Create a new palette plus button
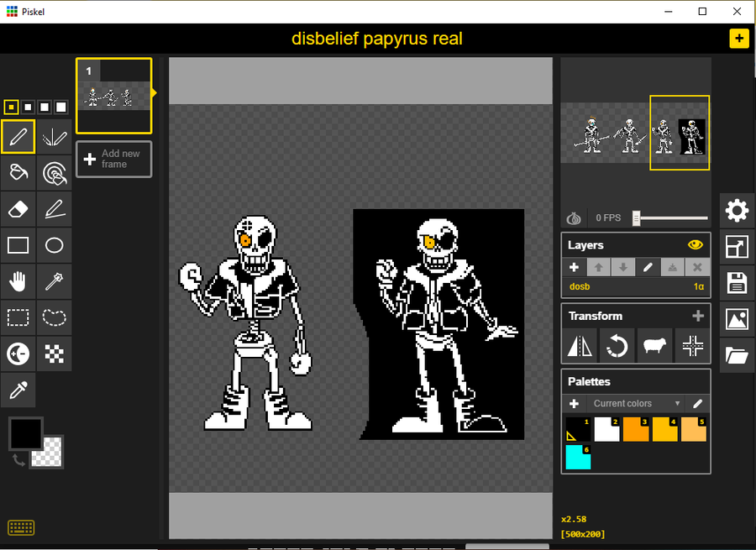 pyautogui.click(x=575, y=403)
